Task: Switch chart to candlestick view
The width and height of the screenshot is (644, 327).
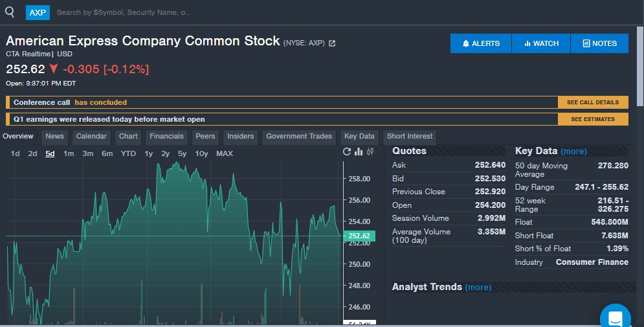Action: click(370, 152)
